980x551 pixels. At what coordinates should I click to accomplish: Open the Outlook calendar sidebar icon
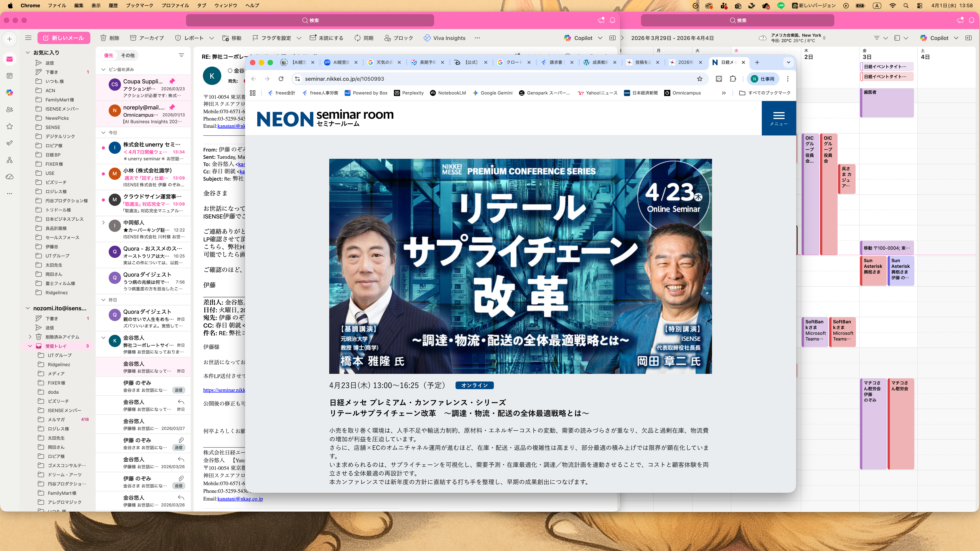pos(10,76)
